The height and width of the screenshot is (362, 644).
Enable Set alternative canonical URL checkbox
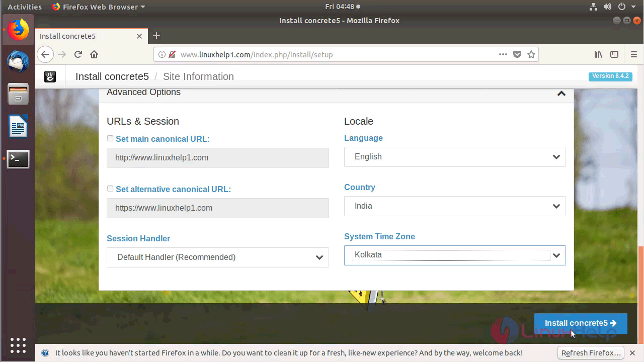110,189
